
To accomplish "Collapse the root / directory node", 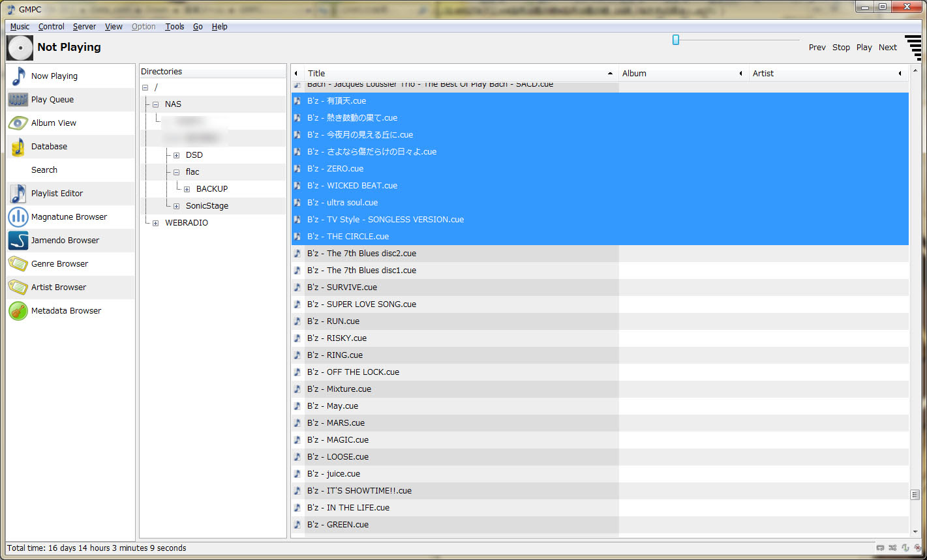I will (145, 87).
